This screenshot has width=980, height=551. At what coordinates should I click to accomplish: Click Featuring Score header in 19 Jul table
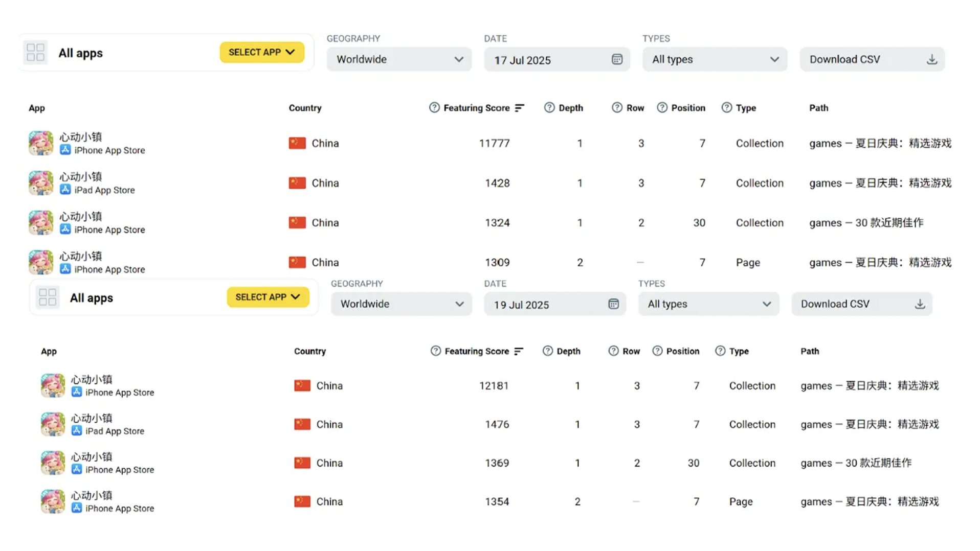pos(477,351)
